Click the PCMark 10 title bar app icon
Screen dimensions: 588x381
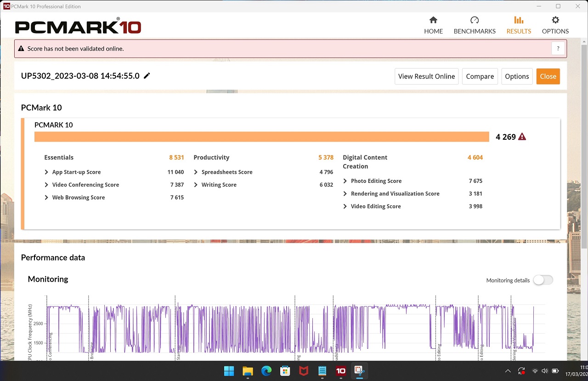[x=6, y=6]
